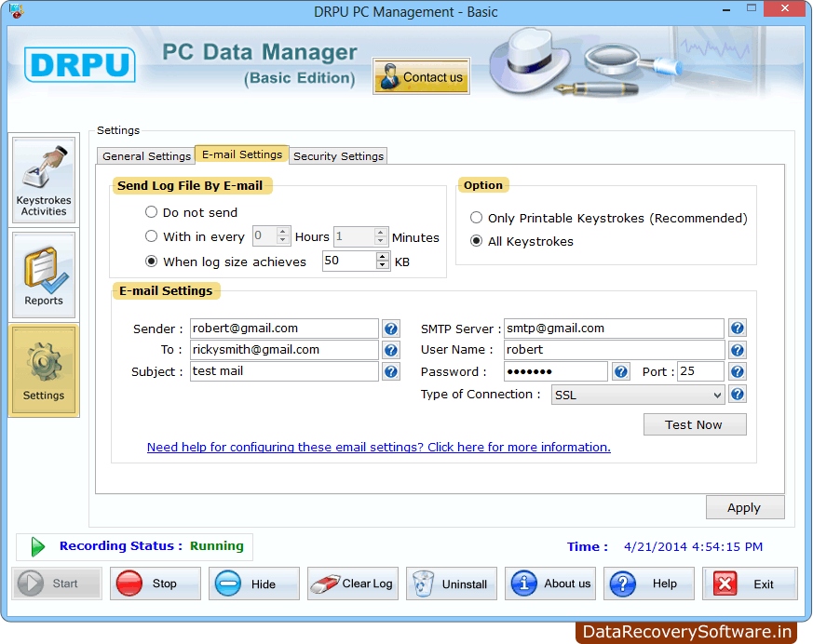This screenshot has height=644, width=813.
Task: Click the help icon beside Subject field
Action: pyautogui.click(x=391, y=371)
